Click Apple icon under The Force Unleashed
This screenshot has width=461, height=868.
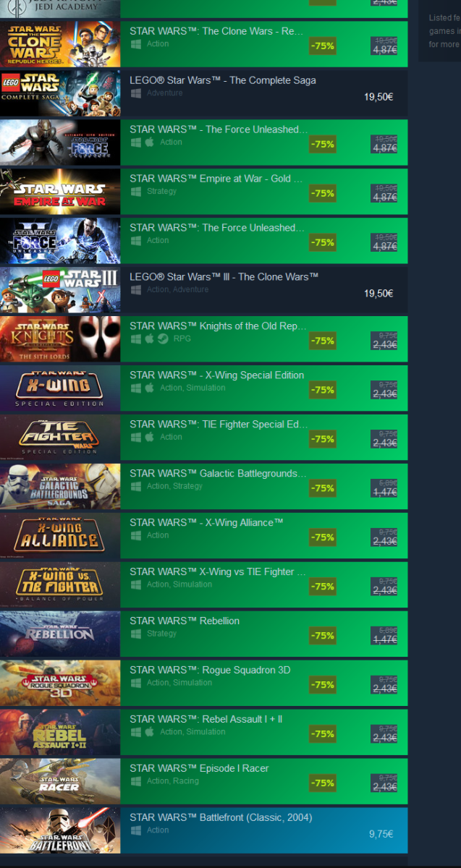pyautogui.click(x=150, y=142)
